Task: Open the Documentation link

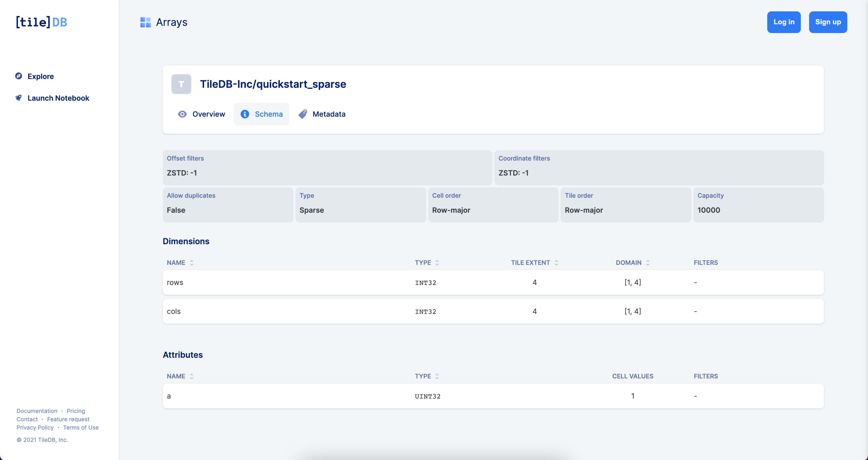Action: pos(37,411)
